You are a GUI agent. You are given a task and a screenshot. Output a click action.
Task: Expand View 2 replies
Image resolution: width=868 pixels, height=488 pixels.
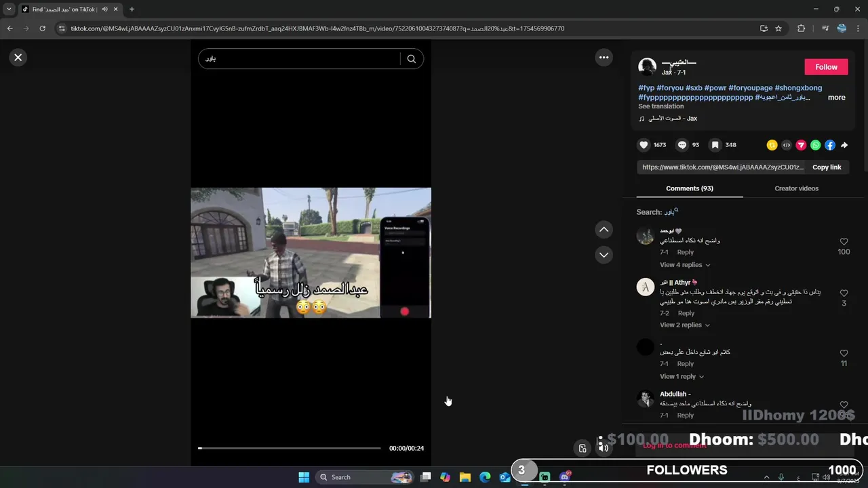pyautogui.click(x=685, y=325)
